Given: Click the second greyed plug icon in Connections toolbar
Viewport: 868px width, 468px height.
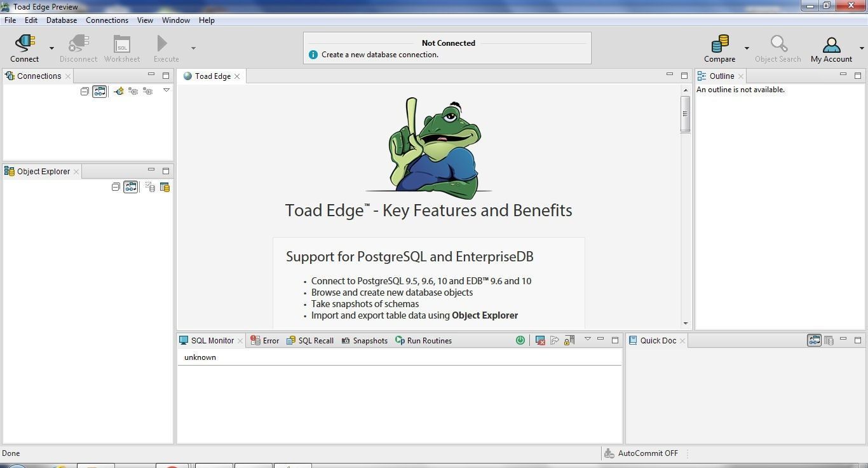Looking at the screenshot, I should (147, 92).
